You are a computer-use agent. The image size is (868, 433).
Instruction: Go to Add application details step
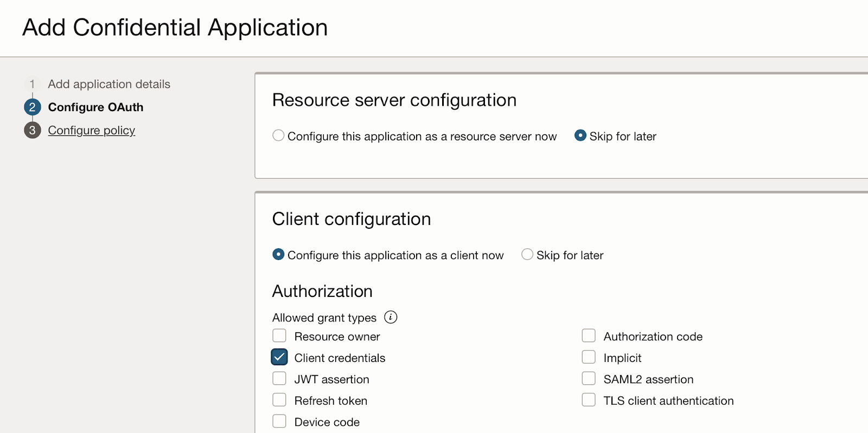click(108, 84)
